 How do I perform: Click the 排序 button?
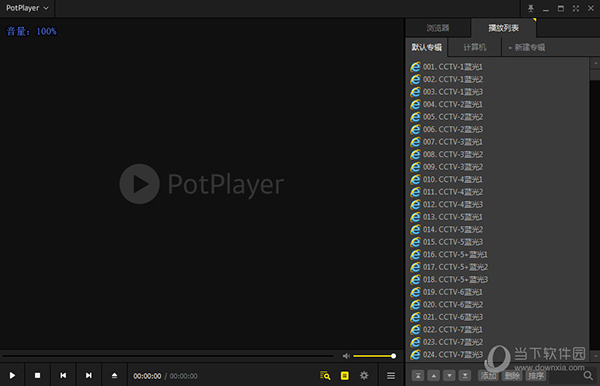pyautogui.click(x=536, y=376)
